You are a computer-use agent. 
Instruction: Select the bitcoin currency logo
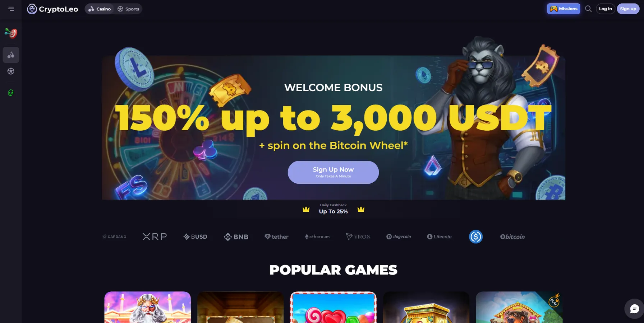512,237
